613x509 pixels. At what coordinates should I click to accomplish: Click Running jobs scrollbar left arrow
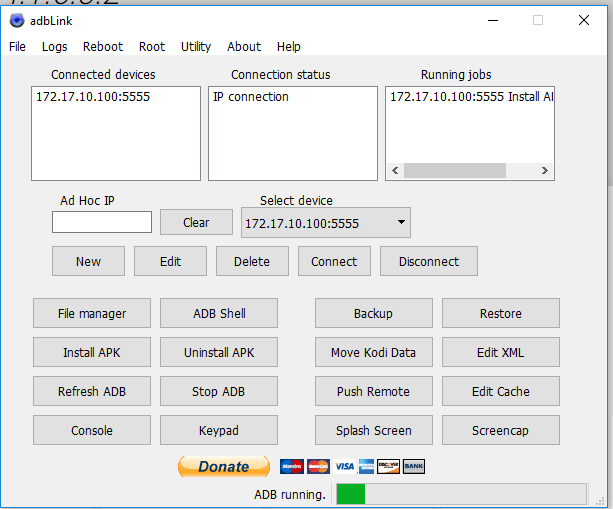click(395, 170)
